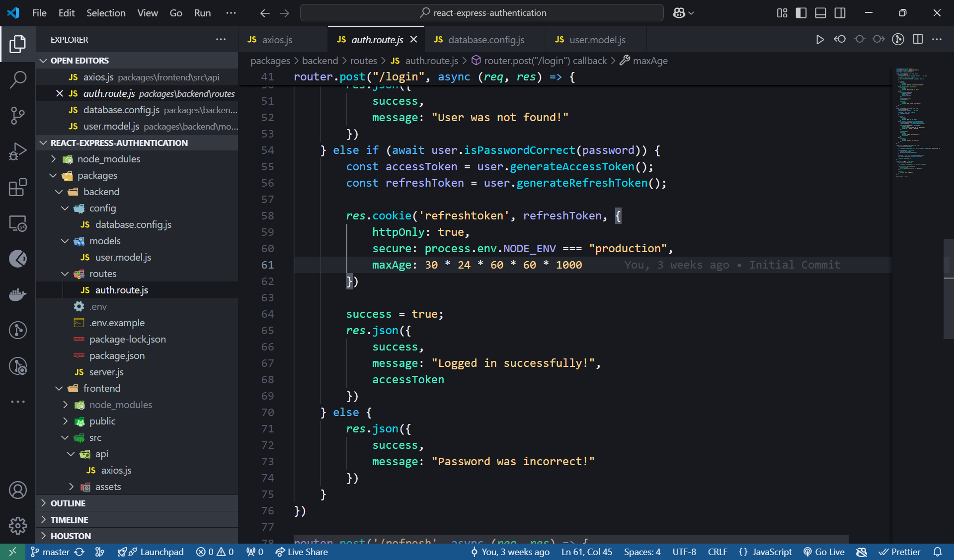
Task: Toggle the Primary Side Bar
Action: pos(801,13)
